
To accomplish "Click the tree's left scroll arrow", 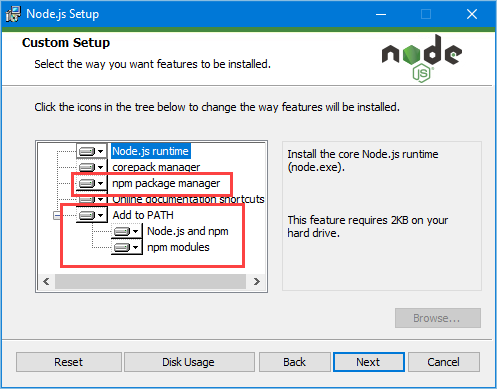I will [x=46, y=282].
